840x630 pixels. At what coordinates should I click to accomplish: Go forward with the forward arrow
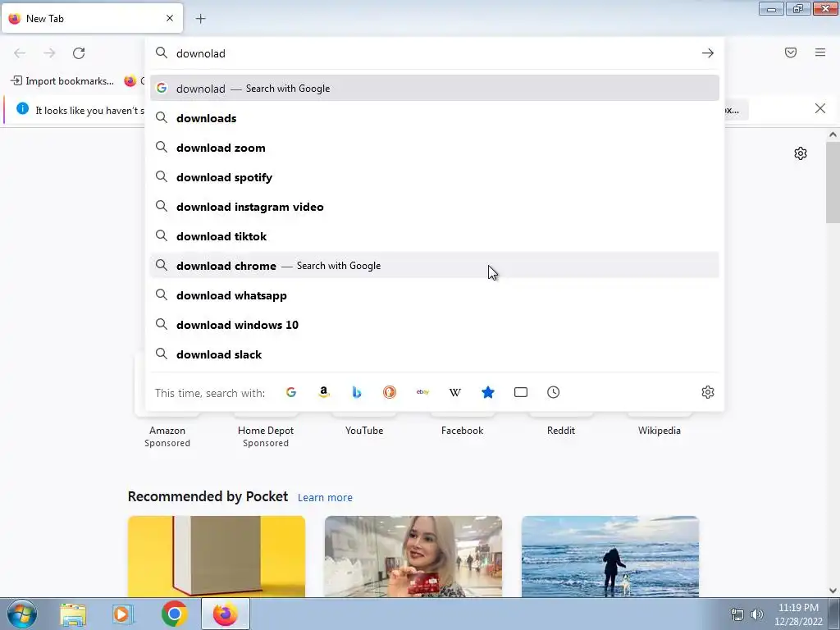click(x=49, y=53)
